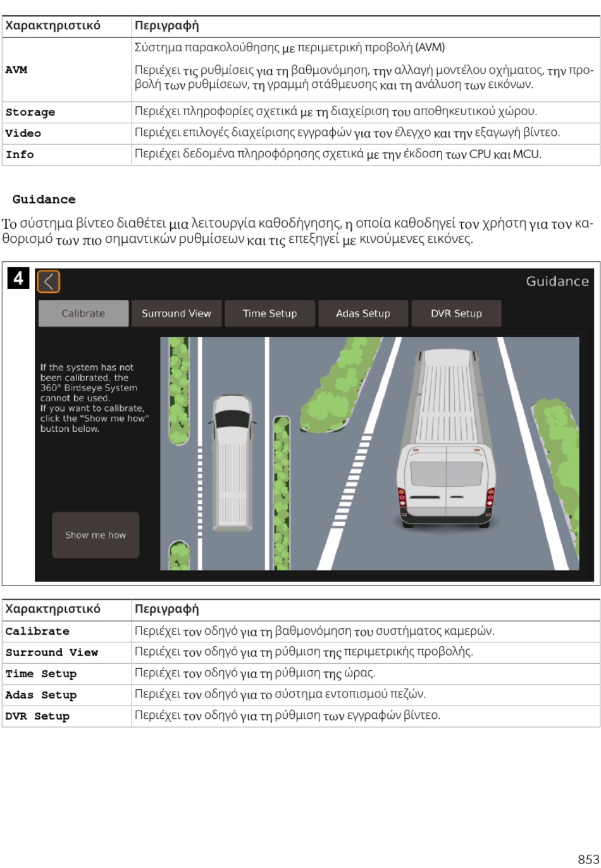
Task: Click the description about "εξαγωγή βίντεο"
Action: click(347, 133)
